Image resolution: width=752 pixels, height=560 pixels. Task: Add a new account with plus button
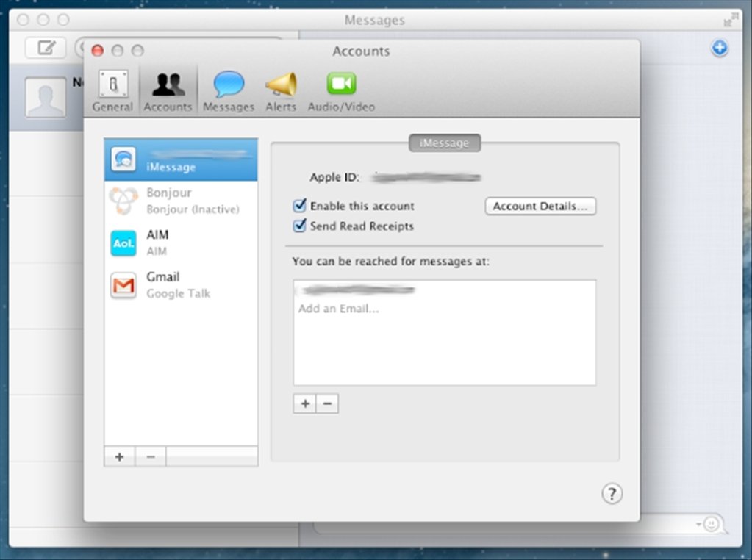point(119,457)
